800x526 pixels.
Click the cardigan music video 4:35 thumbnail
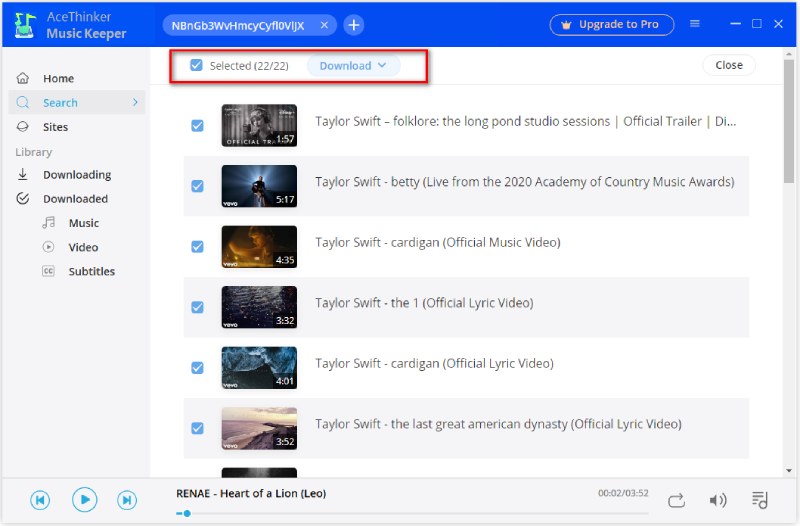pos(259,246)
